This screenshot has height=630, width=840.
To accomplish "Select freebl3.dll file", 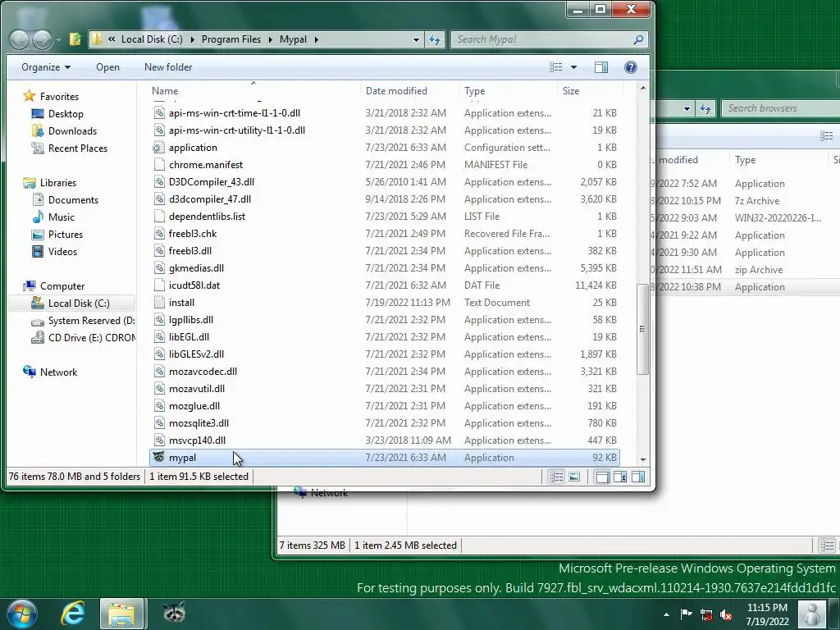I will click(189, 251).
